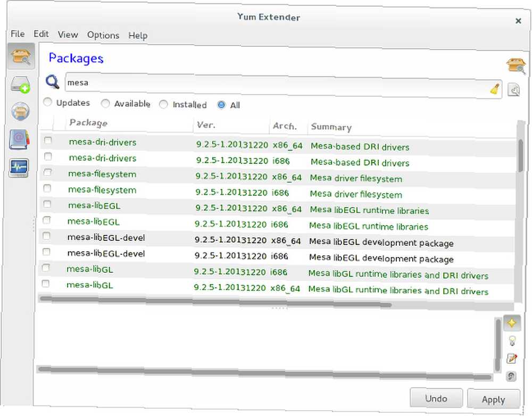Click the Undo button
The image size is (532, 416).
(436, 398)
